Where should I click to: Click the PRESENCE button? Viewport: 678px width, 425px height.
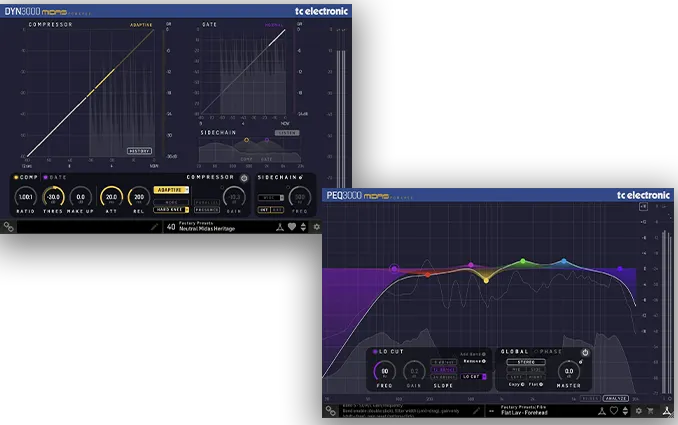click(x=207, y=210)
